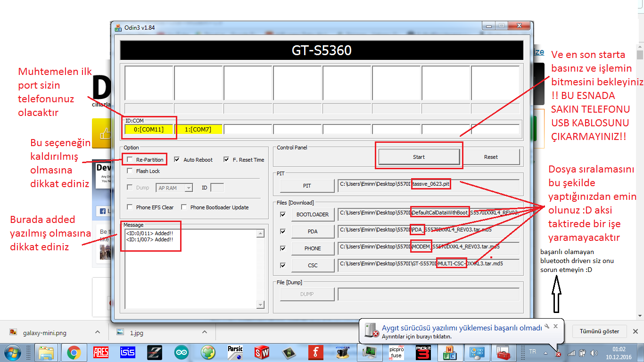Click the volume speaker tray icon
The image size is (644, 362).
click(594, 353)
